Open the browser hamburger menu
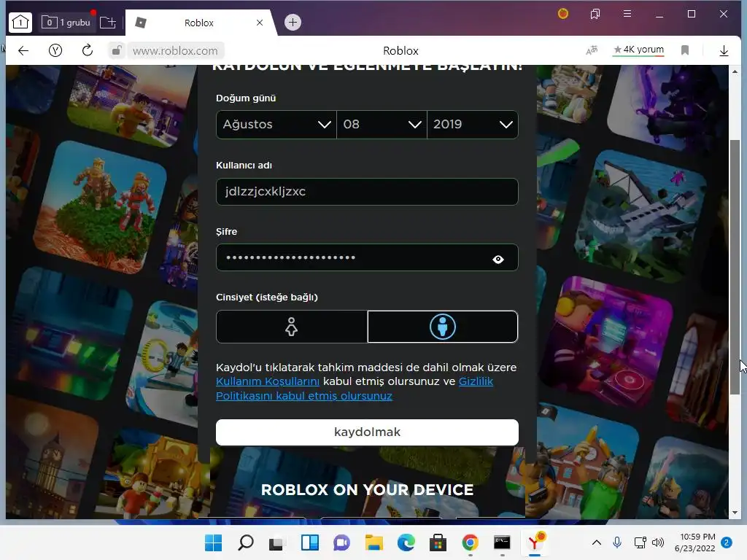 (x=627, y=14)
